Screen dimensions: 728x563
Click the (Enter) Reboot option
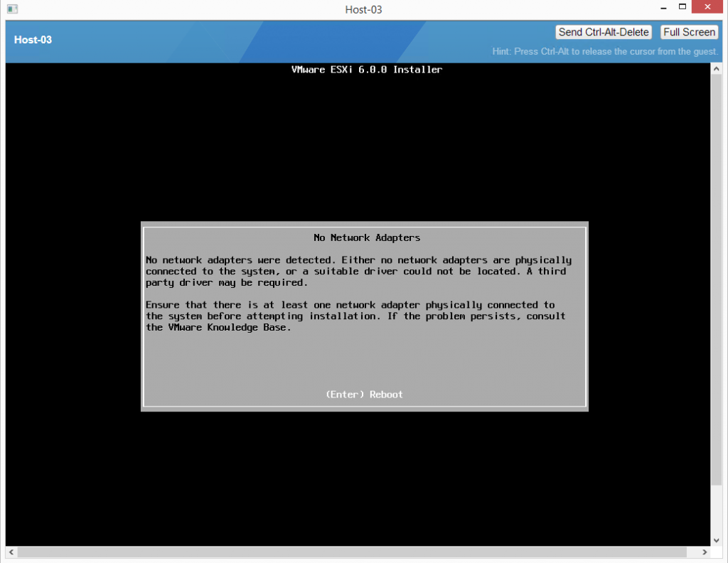365,395
